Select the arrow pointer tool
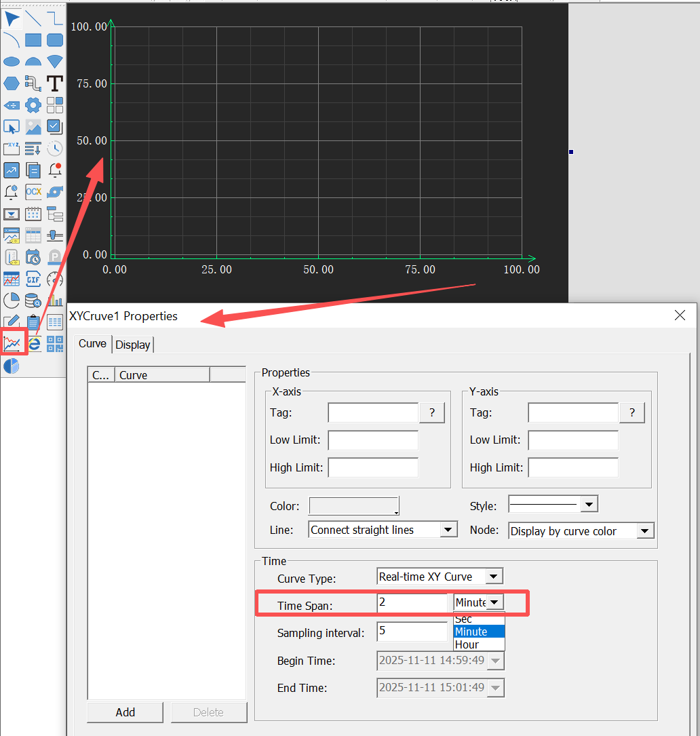 (x=12, y=18)
